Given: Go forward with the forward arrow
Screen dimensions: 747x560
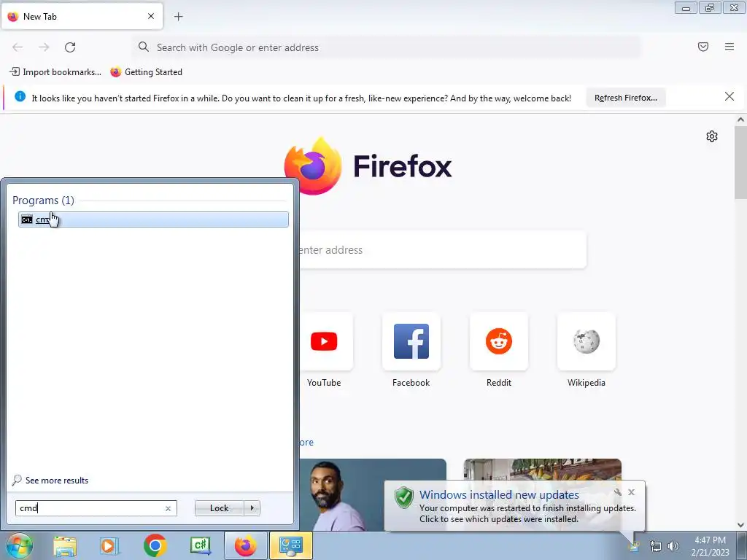Looking at the screenshot, I should tap(44, 47).
